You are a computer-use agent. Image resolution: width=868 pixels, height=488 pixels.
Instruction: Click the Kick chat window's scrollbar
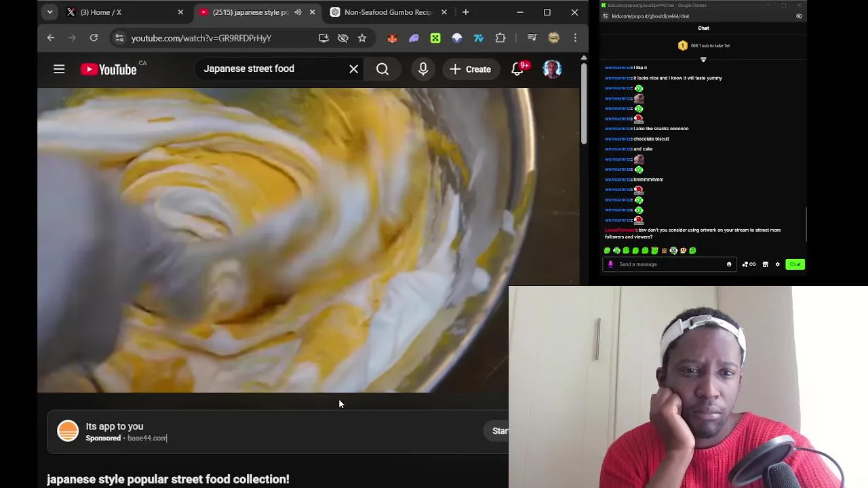point(806,224)
